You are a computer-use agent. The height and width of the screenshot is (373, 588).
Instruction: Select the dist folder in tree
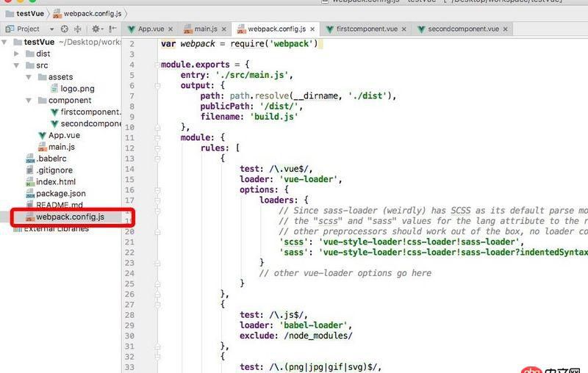click(x=43, y=54)
